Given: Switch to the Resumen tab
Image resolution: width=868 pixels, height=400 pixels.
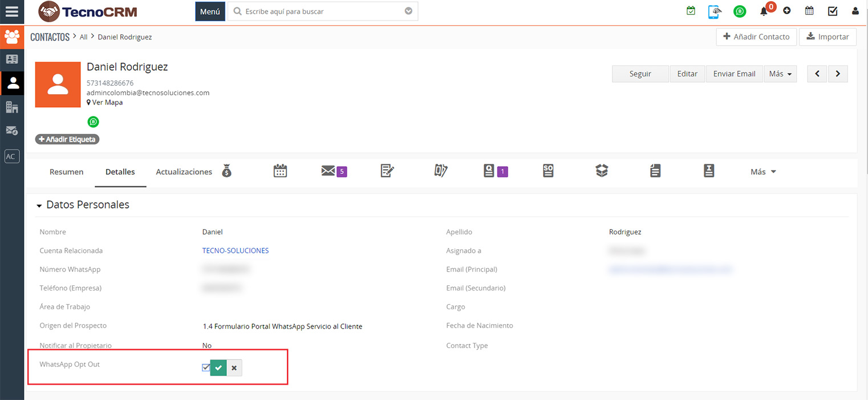Looking at the screenshot, I should (66, 172).
